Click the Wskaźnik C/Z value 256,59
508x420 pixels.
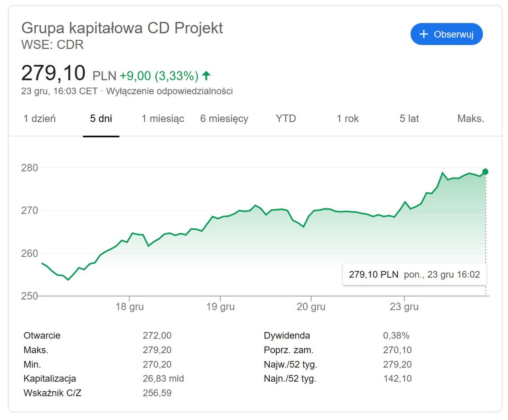click(157, 393)
